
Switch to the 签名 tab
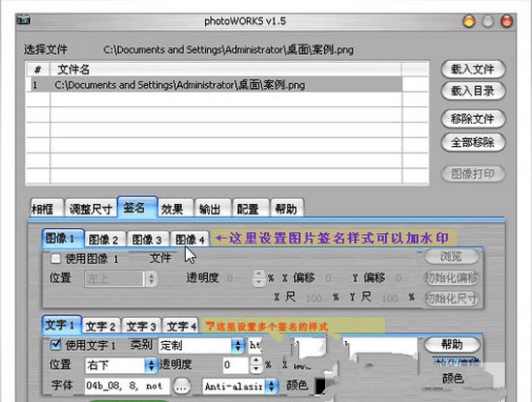click(x=137, y=207)
